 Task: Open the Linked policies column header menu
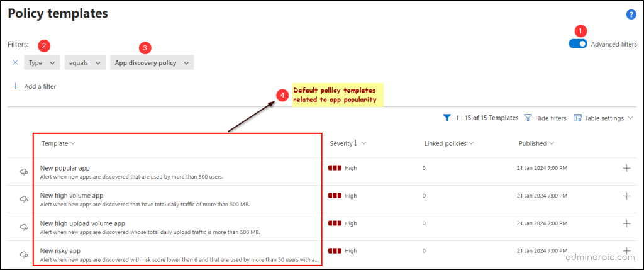click(449, 143)
